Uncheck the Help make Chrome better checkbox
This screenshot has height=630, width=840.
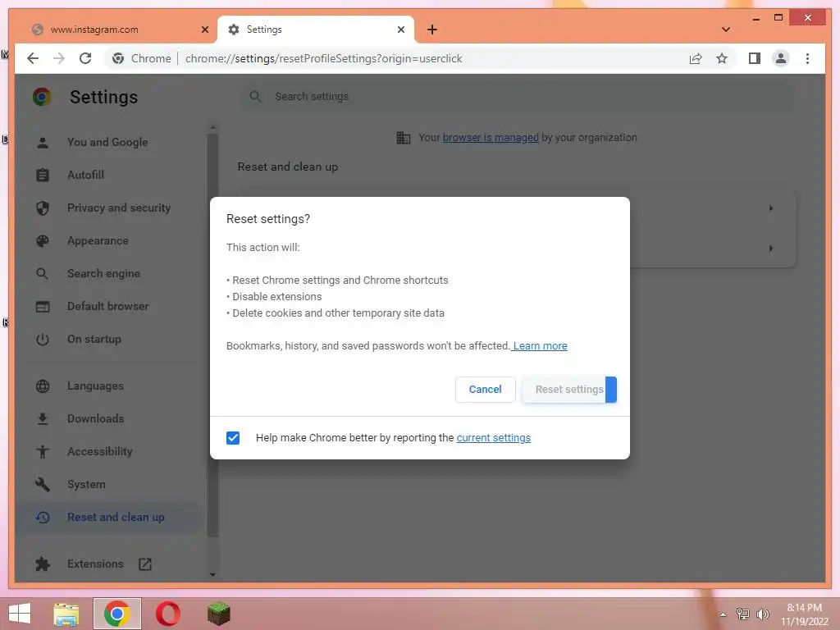pos(233,438)
